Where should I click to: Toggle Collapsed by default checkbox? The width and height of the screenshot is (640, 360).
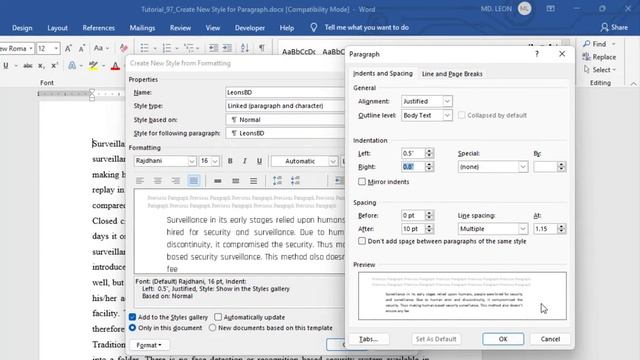(462, 115)
